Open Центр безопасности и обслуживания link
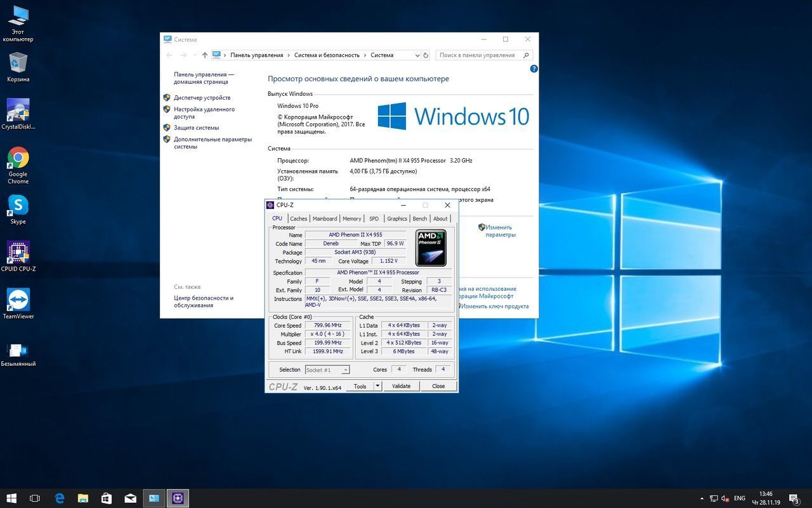The width and height of the screenshot is (812, 508). [204, 302]
